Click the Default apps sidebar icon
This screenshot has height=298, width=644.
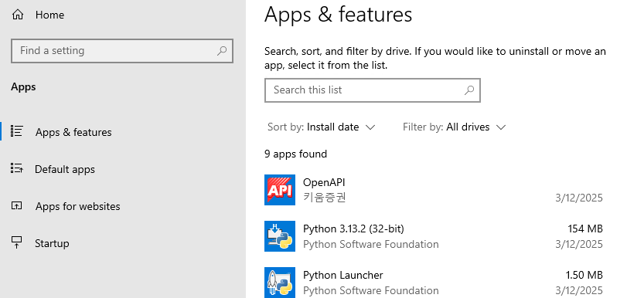click(x=16, y=168)
